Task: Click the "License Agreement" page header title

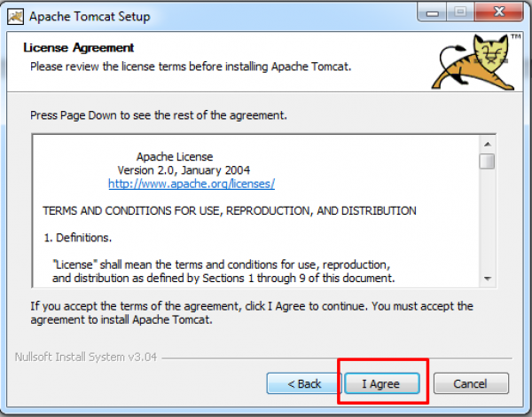Action: pyautogui.click(x=79, y=48)
